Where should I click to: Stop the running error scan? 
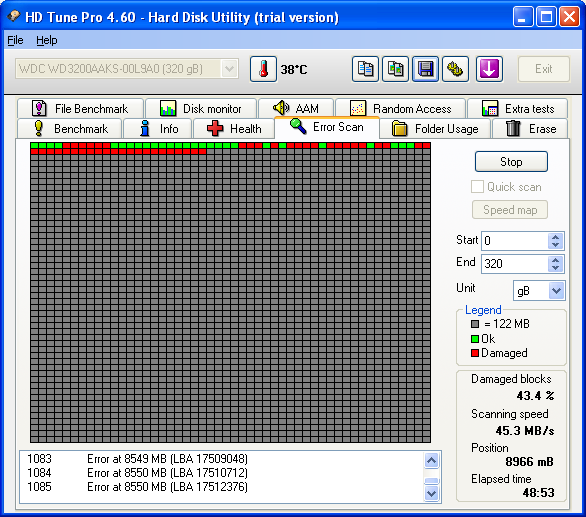click(511, 162)
